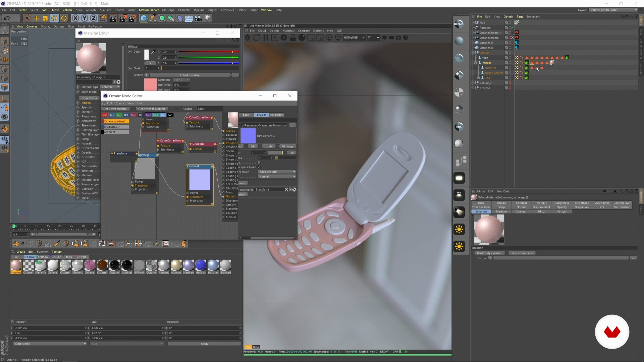Click the IES light icon
Viewport: 644px width, 362px height.
pyautogui.click(x=459, y=195)
